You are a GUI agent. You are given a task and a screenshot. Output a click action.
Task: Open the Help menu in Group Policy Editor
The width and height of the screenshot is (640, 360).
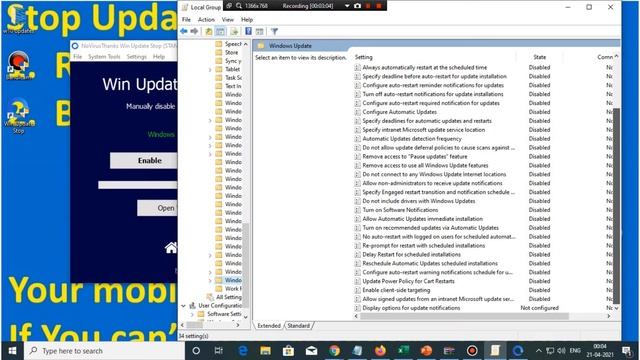pyautogui.click(x=247, y=20)
